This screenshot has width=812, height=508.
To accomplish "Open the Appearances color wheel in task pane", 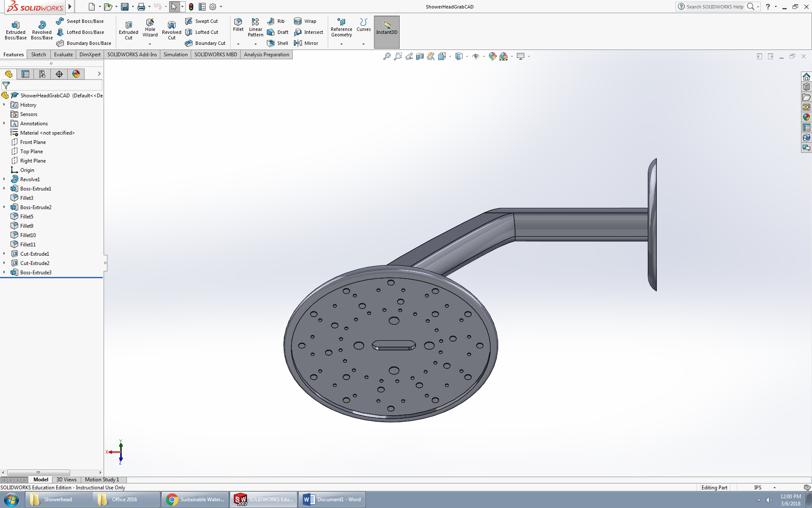I will click(807, 117).
